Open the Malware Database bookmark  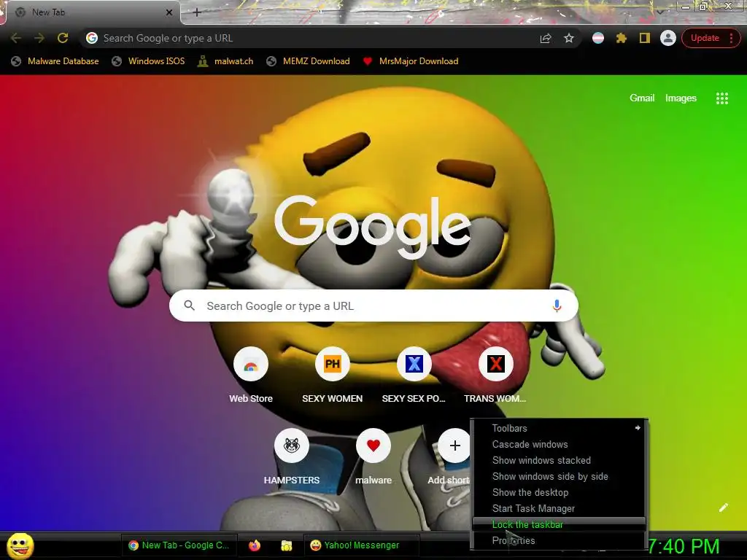(x=55, y=61)
